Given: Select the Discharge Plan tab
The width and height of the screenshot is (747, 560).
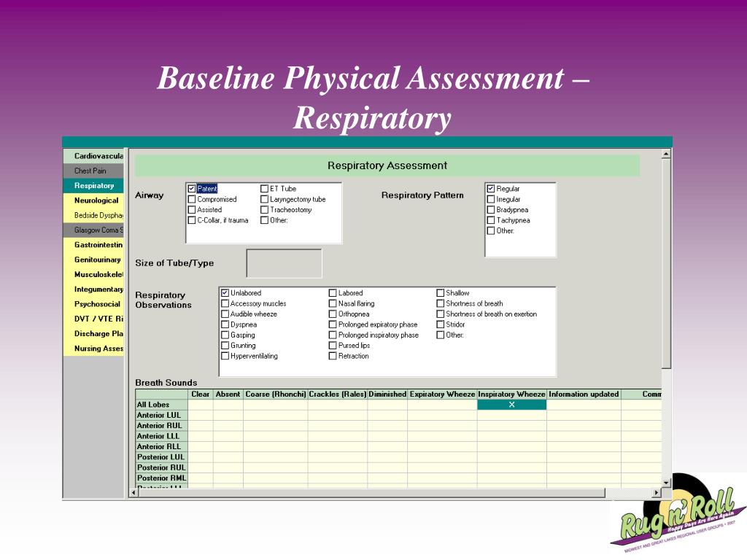Looking at the screenshot, I should coord(93,332).
